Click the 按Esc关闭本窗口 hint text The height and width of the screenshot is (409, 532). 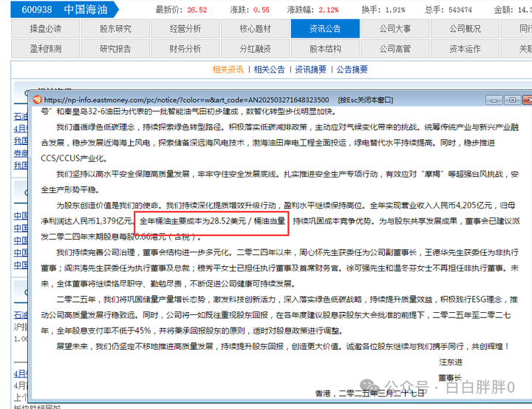pyautogui.click(x=366, y=100)
